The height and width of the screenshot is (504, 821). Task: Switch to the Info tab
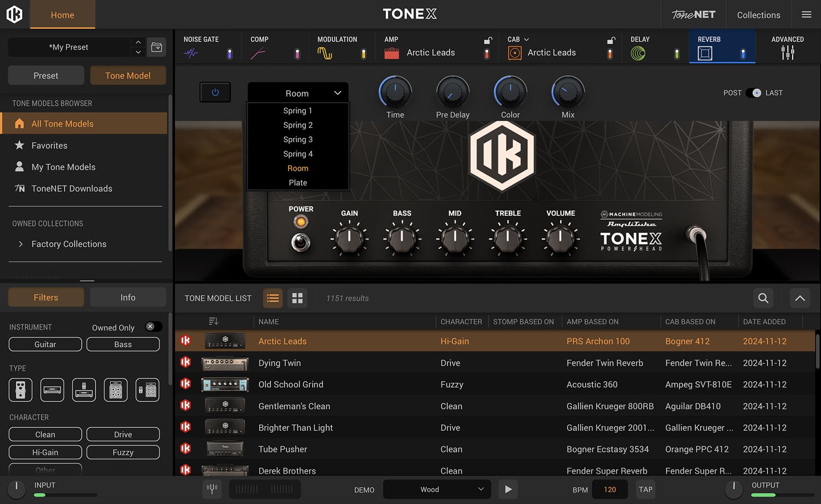pos(128,297)
